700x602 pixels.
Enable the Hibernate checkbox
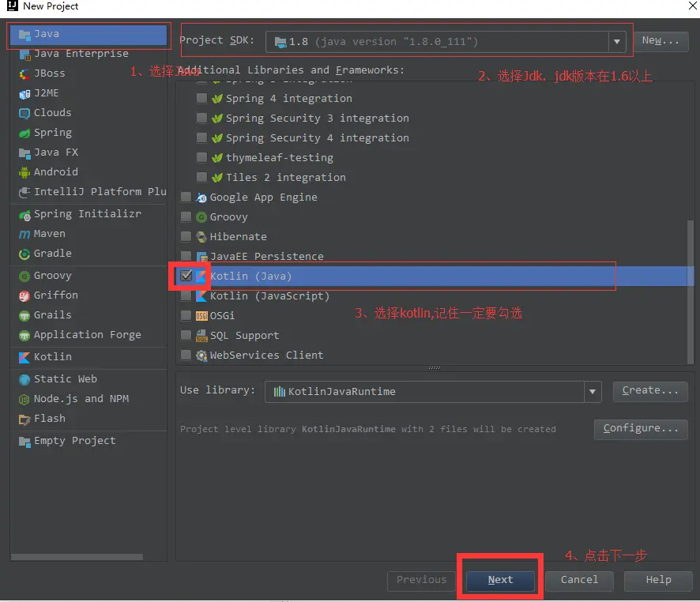pos(186,236)
